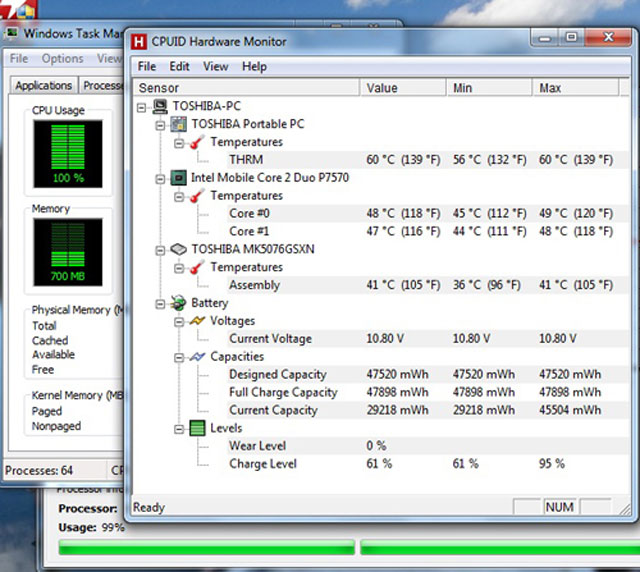640x572 pixels.
Task: Open File menu in Task Manager
Action: click(19, 59)
